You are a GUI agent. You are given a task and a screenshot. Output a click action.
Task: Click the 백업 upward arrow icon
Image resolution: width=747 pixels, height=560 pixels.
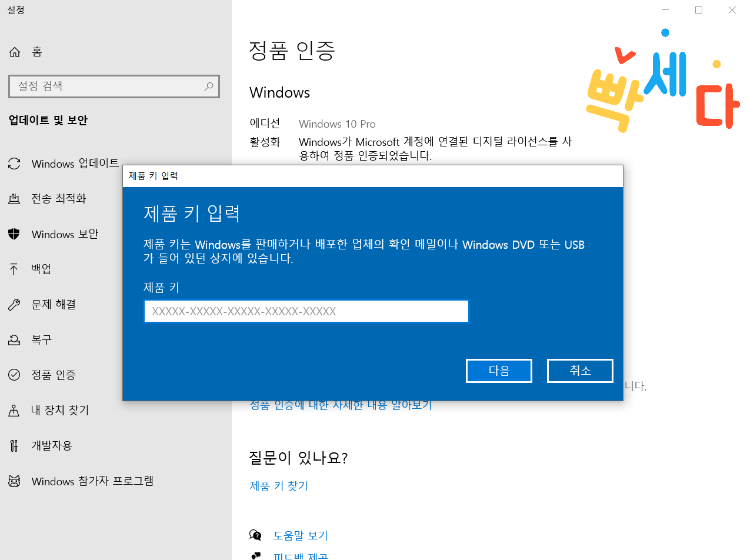[x=14, y=269]
